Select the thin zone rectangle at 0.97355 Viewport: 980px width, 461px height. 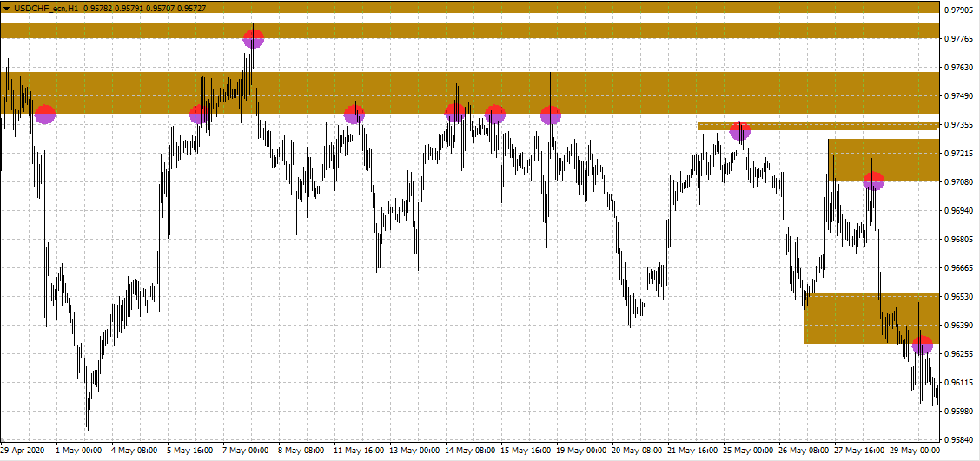(x=818, y=126)
